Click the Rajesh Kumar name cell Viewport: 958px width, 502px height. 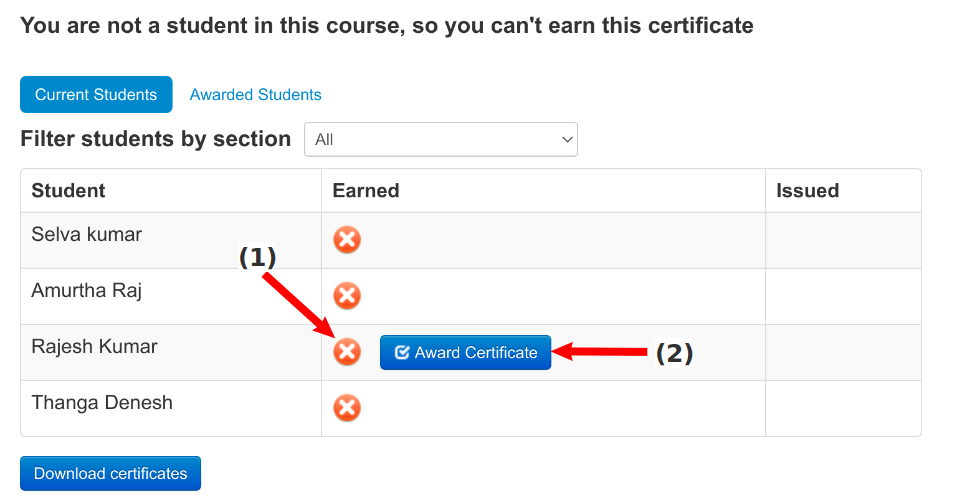[x=94, y=347]
